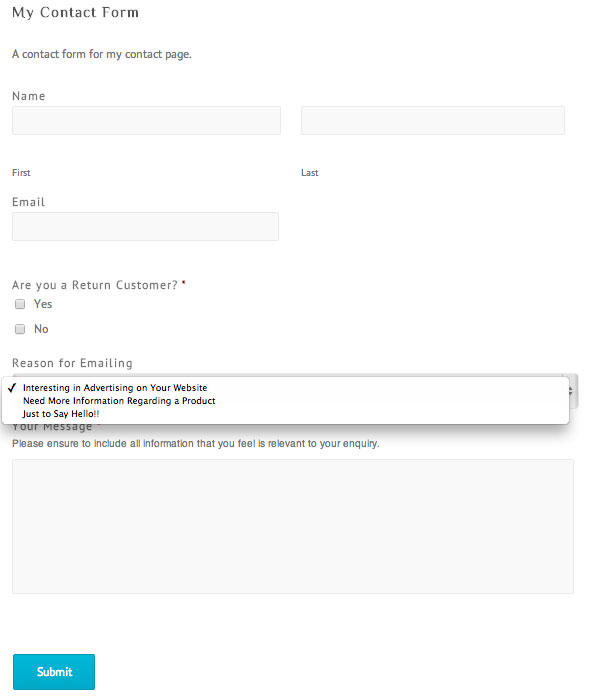Click the 'First' sub-label under name
This screenshot has width=589, height=699.
(21, 173)
